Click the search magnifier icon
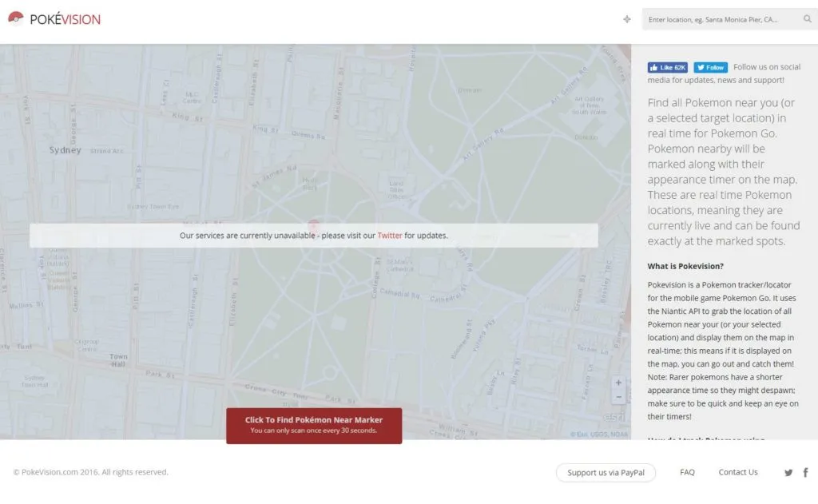The height and width of the screenshot is (504, 818). [x=807, y=19]
